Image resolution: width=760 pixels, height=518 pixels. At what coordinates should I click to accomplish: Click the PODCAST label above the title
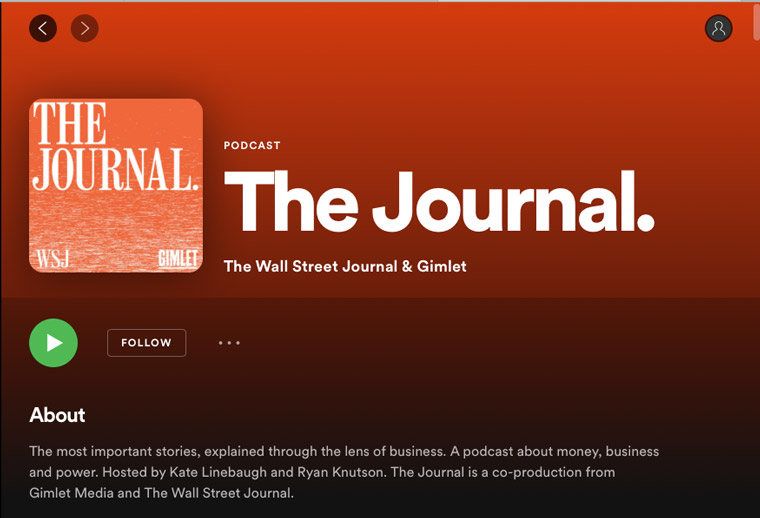(x=252, y=145)
